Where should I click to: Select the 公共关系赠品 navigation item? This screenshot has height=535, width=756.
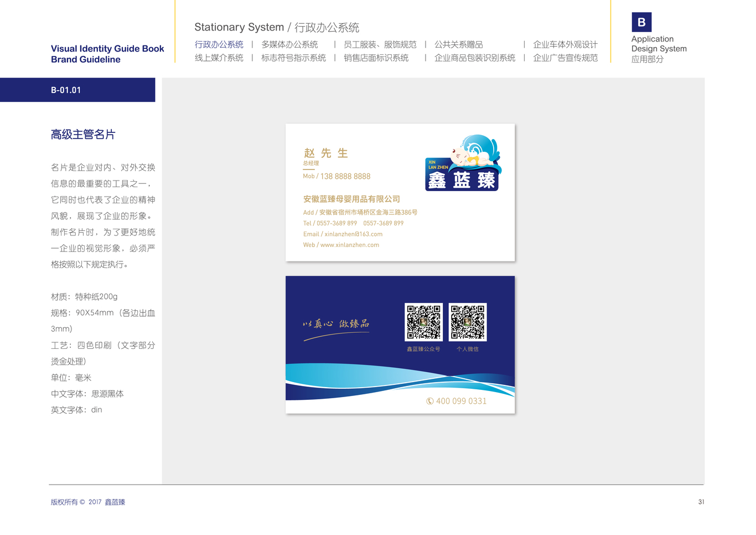tap(459, 44)
